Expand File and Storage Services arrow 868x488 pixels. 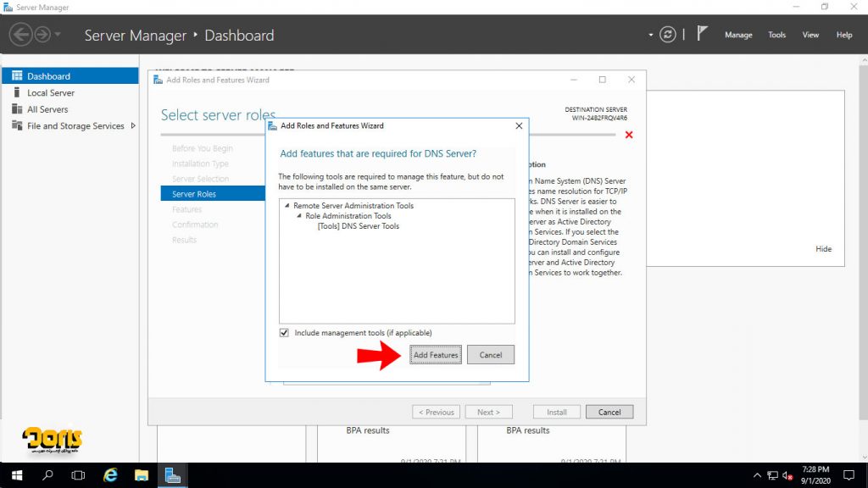[133, 125]
